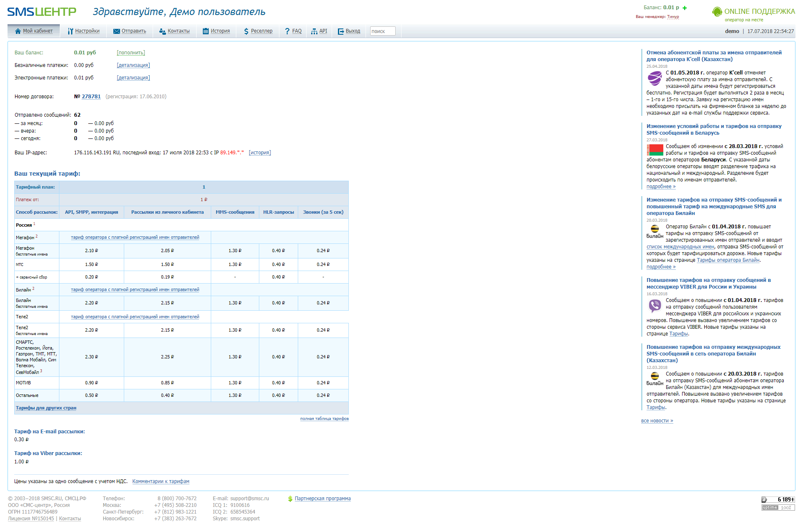Open детализация for Безналичные платежи
Viewport: 803px width, 532px height.
[x=133, y=65]
